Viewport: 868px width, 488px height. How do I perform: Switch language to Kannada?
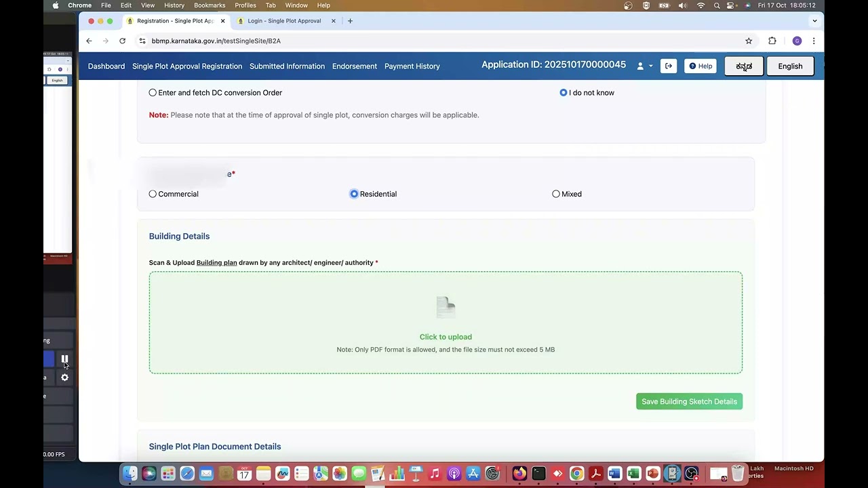(744, 66)
